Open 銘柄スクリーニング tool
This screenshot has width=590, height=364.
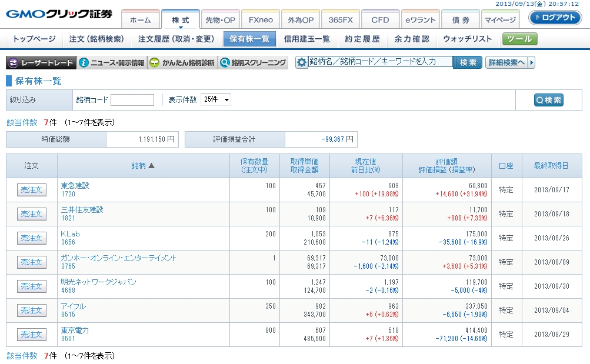click(x=252, y=63)
